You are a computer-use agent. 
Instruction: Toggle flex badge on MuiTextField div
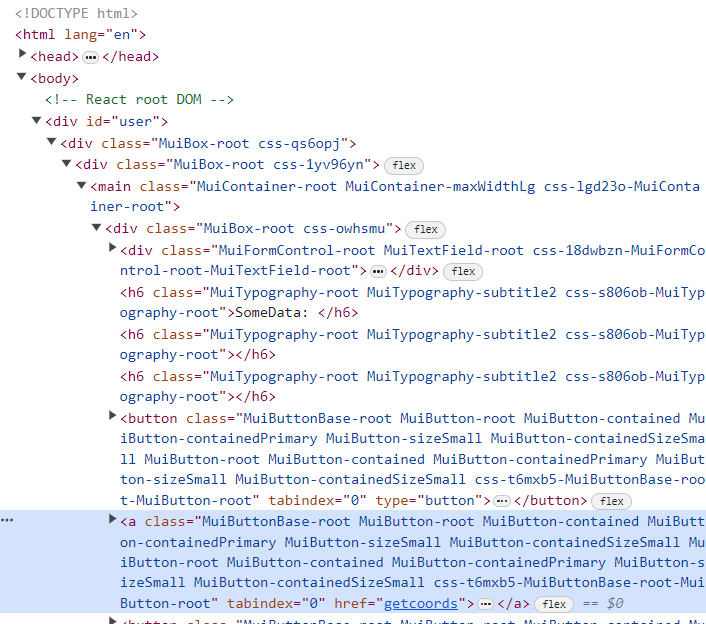point(463,271)
